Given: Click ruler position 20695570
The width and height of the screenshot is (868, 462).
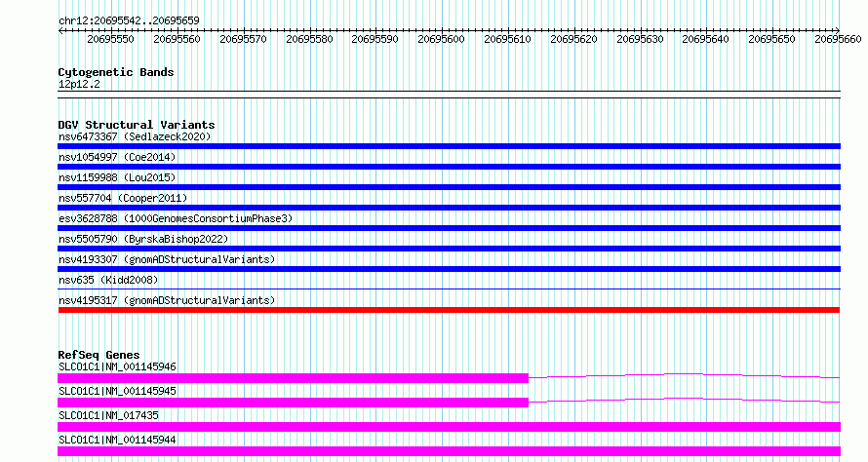Looking at the screenshot, I should point(243,39).
